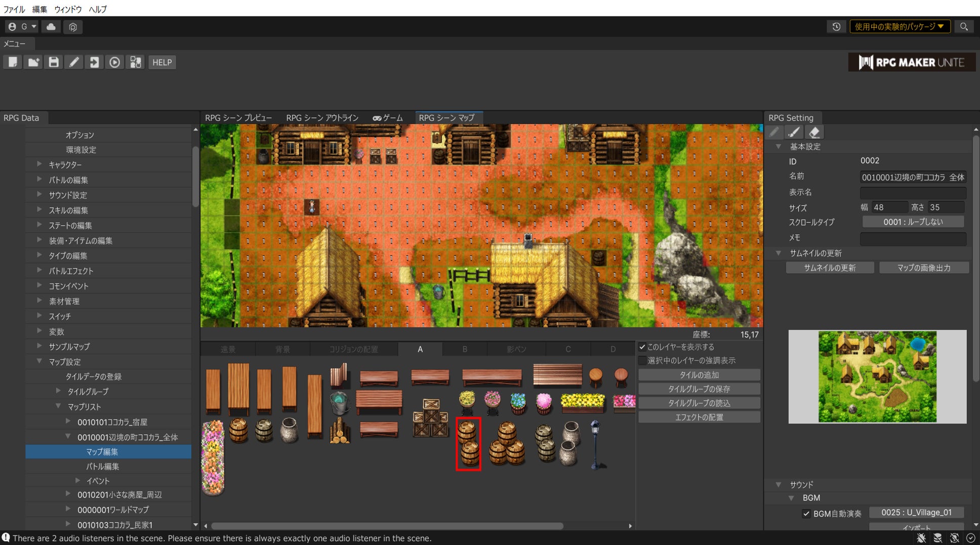Screen dimensions: 980x545
Task: Toggle the show this layer checkbox
Action: click(x=642, y=347)
